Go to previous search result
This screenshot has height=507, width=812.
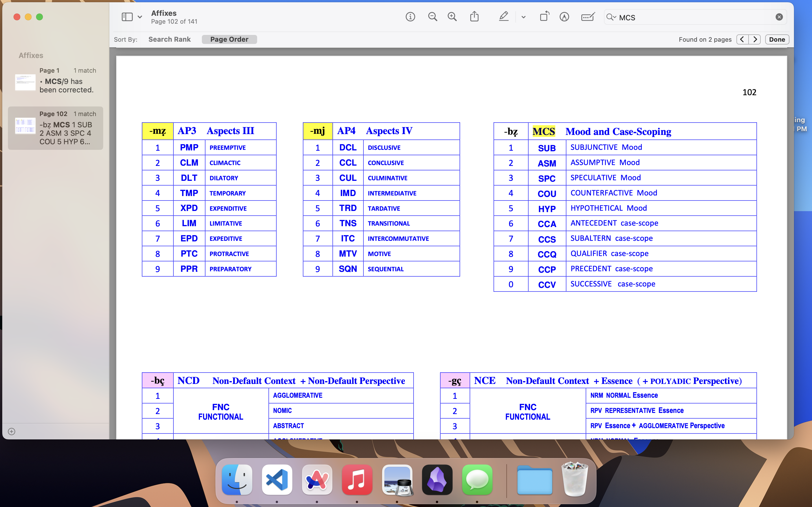[742, 39]
